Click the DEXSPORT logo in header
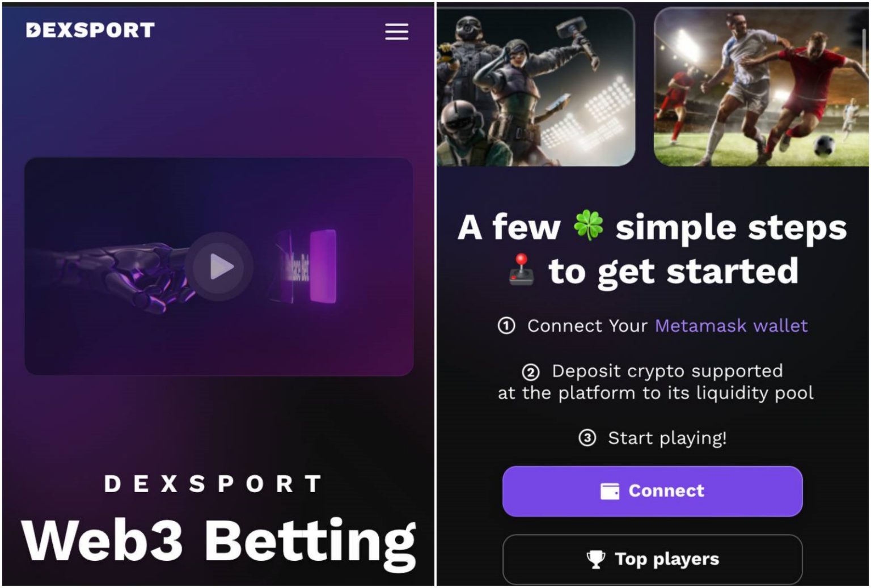The height and width of the screenshot is (588, 871). (x=90, y=30)
